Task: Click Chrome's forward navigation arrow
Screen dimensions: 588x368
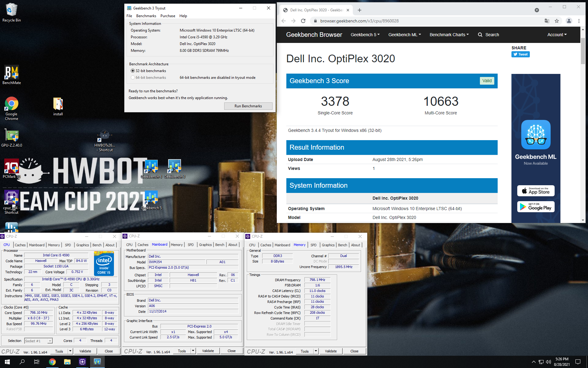Action: (293, 21)
